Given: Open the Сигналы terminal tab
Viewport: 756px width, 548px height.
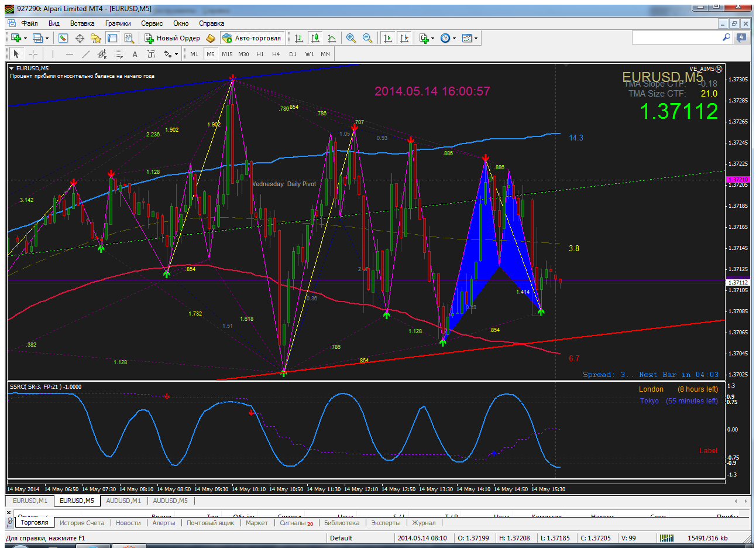Looking at the screenshot, I should click(x=296, y=523).
